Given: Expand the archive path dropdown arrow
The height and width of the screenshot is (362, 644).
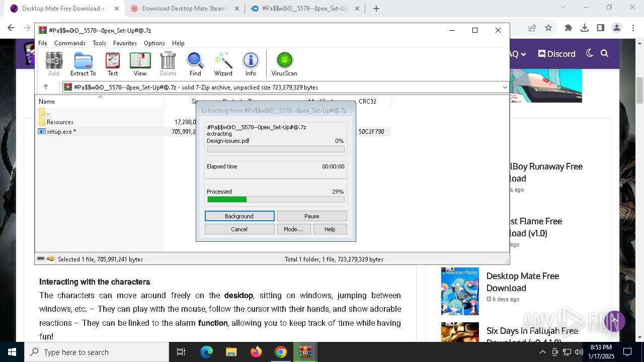Looking at the screenshot, I should pyautogui.click(x=505, y=87).
